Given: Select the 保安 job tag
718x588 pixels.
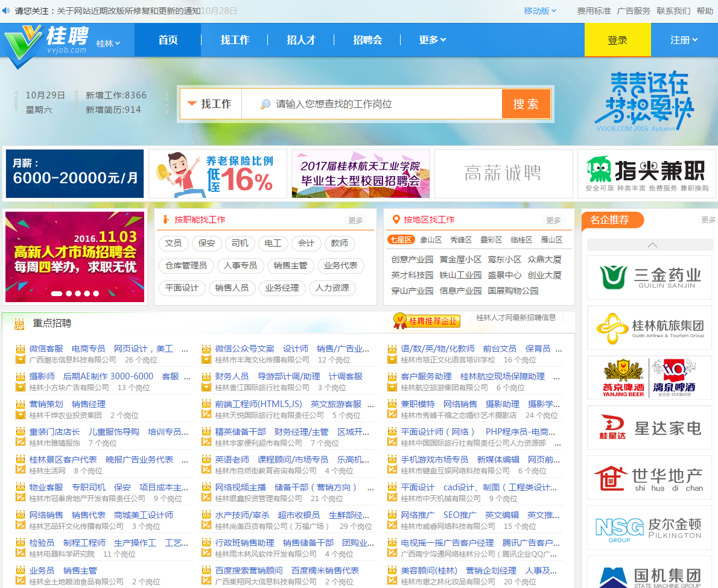Looking at the screenshot, I should pyautogui.click(x=206, y=244).
